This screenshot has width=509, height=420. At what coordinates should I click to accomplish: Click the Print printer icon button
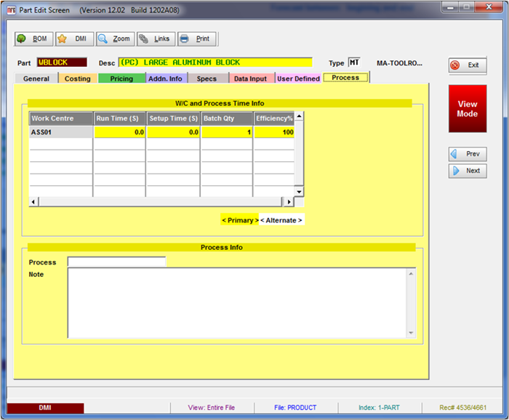(x=197, y=39)
